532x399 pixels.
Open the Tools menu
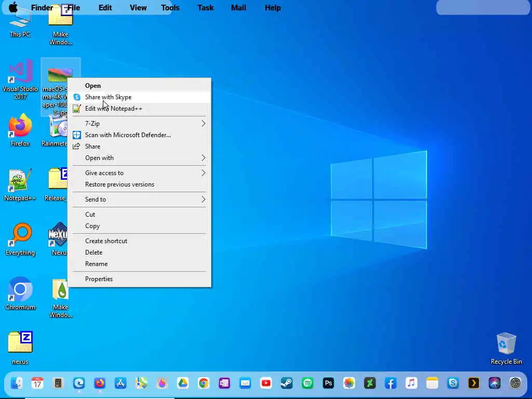click(x=170, y=7)
